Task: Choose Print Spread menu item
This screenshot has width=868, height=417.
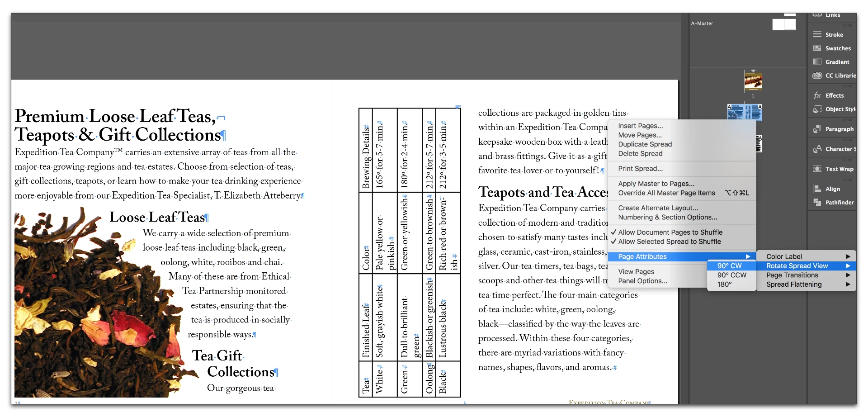Action: coord(640,169)
